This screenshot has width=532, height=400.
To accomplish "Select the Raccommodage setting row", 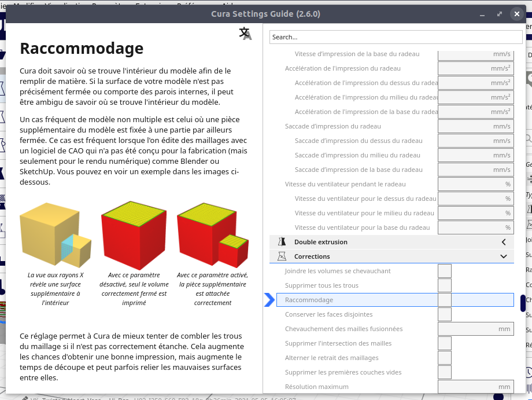I will [395, 300].
